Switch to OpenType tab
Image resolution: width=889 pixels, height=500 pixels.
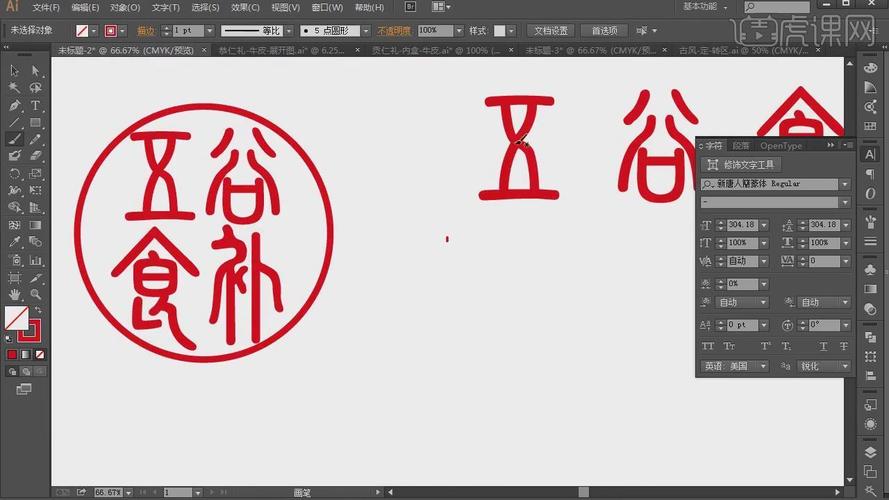781,146
